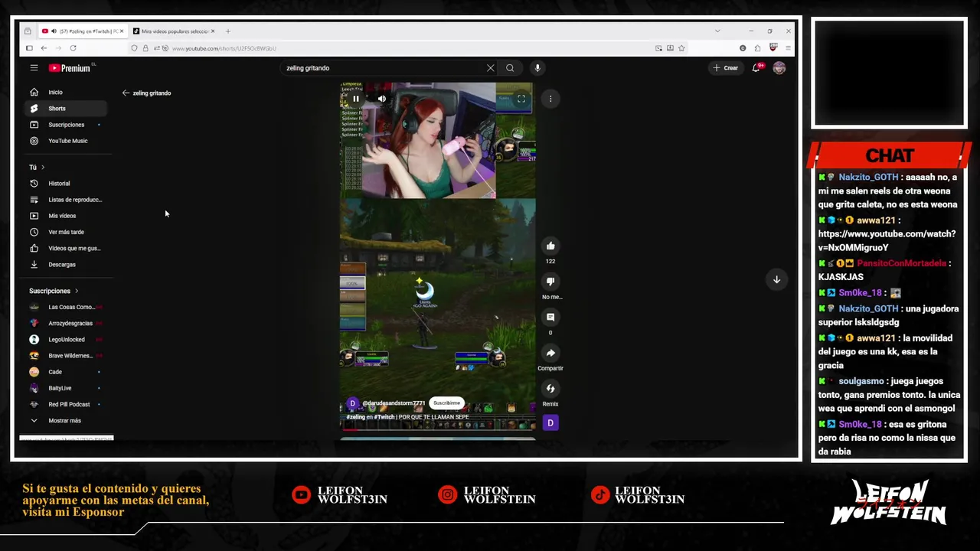Open Videos que me gustan
Image resolution: width=980 pixels, height=551 pixels.
[67, 248]
